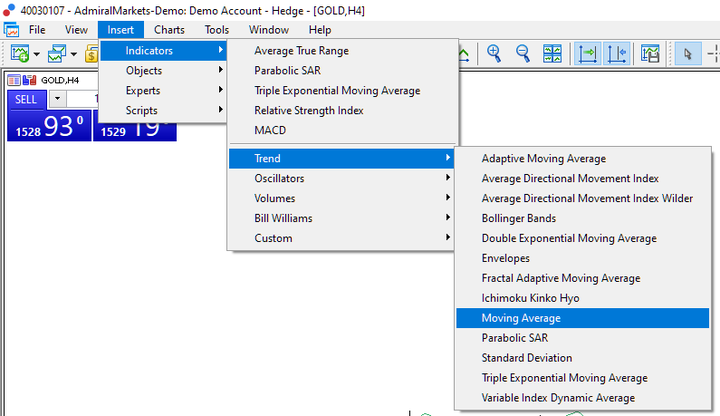Image resolution: width=720 pixels, height=416 pixels.
Task: Select MACD indicator
Action: pyautogui.click(x=343, y=130)
